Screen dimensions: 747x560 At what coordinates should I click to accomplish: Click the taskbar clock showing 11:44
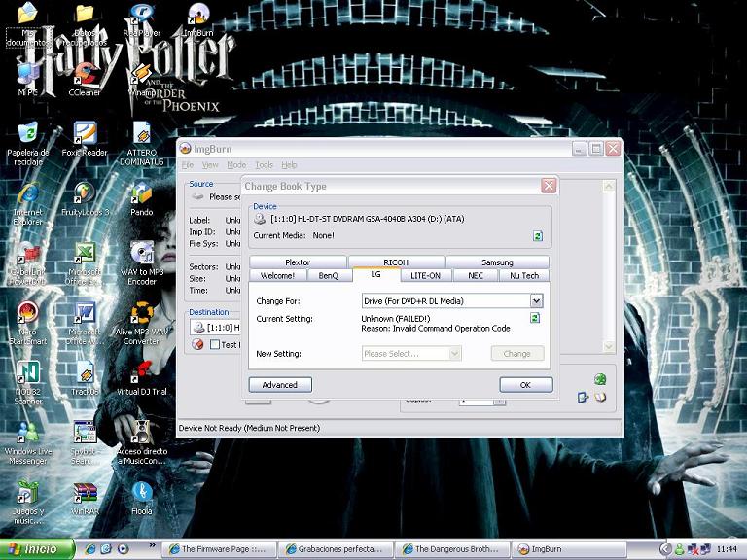click(x=727, y=549)
